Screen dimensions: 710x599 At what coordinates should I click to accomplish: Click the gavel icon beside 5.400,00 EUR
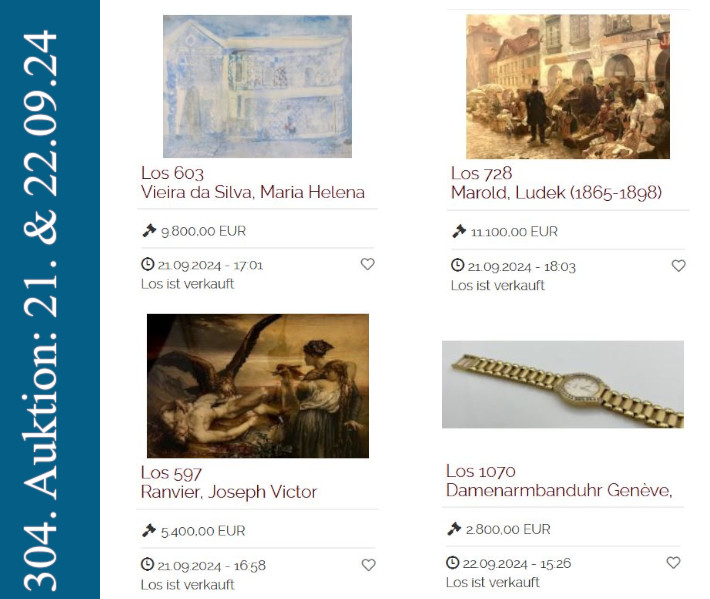[149, 530]
